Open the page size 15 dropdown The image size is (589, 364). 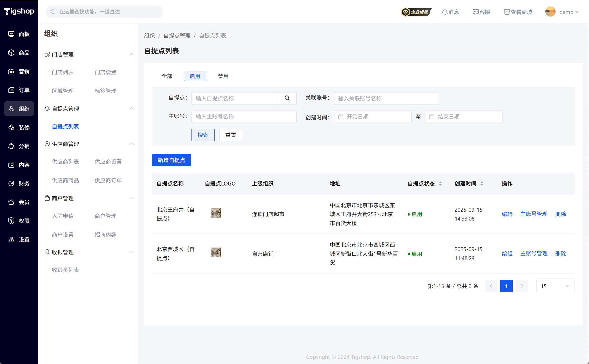pyautogui.click(x=555, y=286)
